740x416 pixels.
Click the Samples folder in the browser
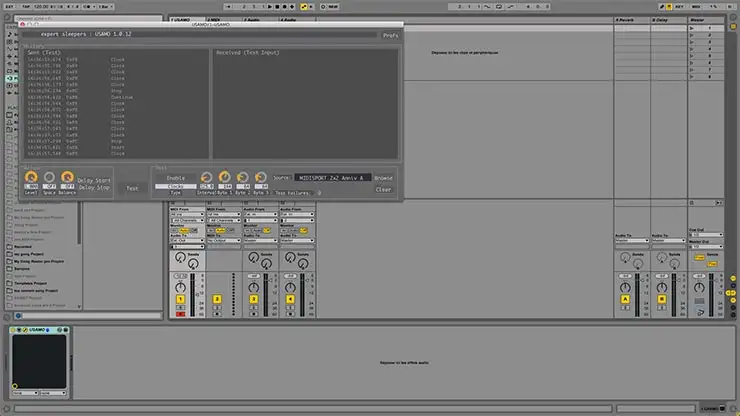pos(21,269)
